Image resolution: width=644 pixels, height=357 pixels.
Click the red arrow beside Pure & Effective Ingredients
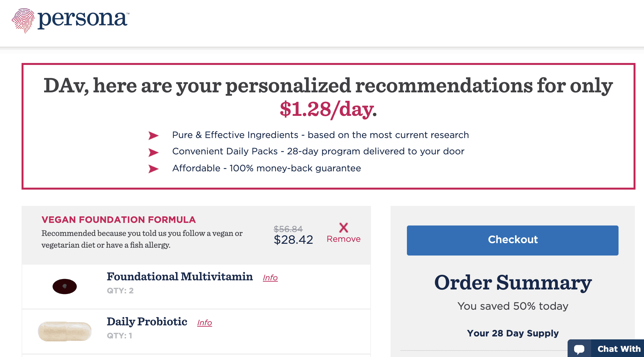click(x=153, y=135)
